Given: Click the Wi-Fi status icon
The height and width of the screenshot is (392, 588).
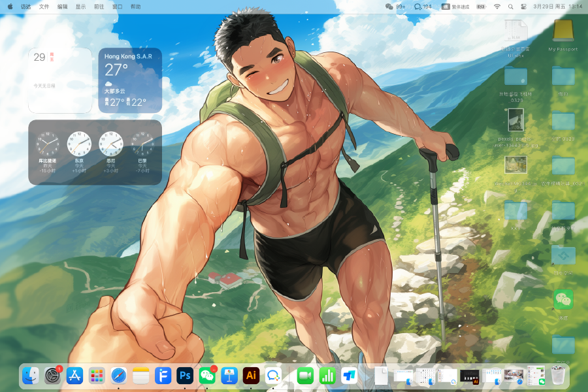Looking at the screenshot, I should (497, 6).
